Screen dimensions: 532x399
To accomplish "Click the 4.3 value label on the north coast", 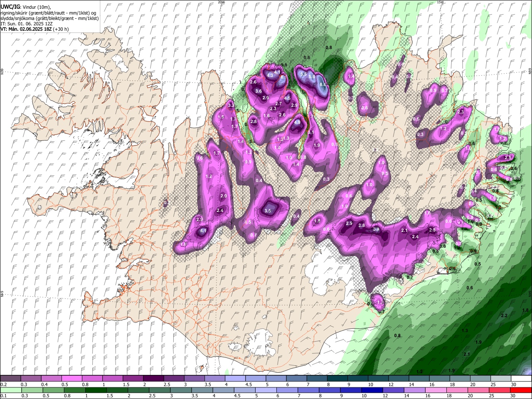I will pos(270,76).
